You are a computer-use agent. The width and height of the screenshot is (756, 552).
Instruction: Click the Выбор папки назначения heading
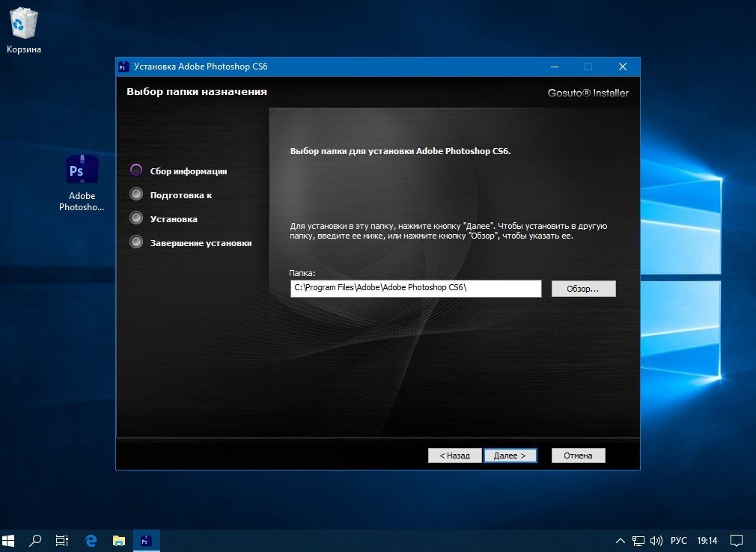pyautogui.click(x=197, y=91)
